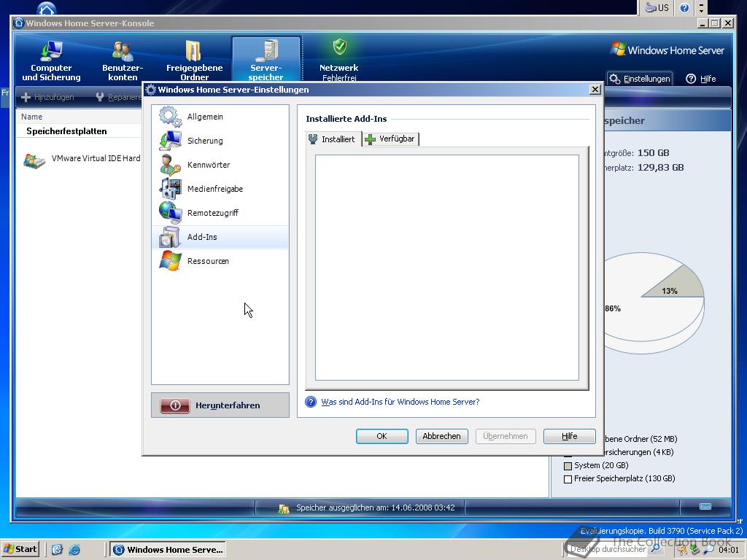Close the Windows Home Server-Einstellungen dialog
Viewport: 747px width, 560px height.
(x=595, y=90)
